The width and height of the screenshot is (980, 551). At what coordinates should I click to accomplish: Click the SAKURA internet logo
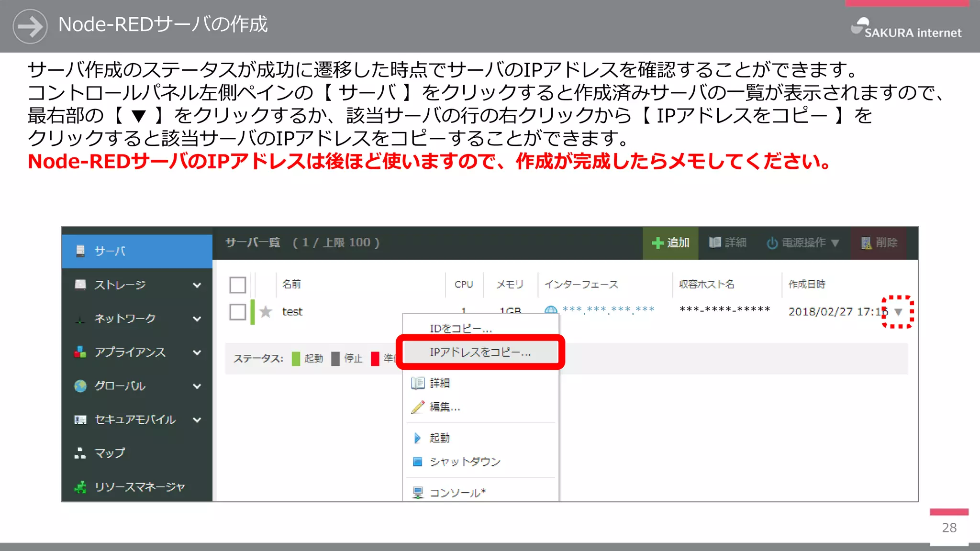click(906, 28)
